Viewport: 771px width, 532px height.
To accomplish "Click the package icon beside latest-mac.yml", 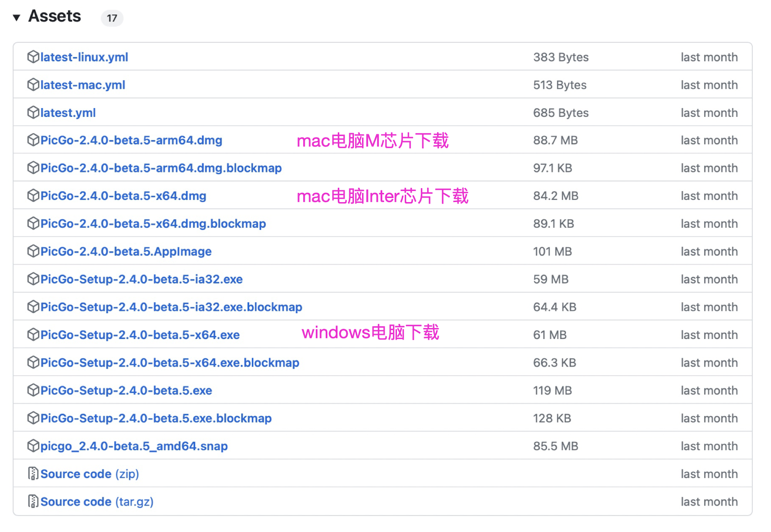I will pyautogui.click(x=33, y=85).
